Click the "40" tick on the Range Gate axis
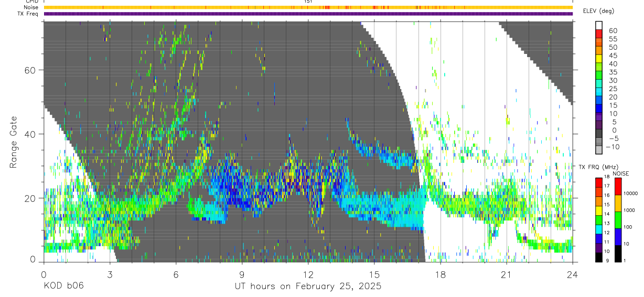 tap(30, 134)
